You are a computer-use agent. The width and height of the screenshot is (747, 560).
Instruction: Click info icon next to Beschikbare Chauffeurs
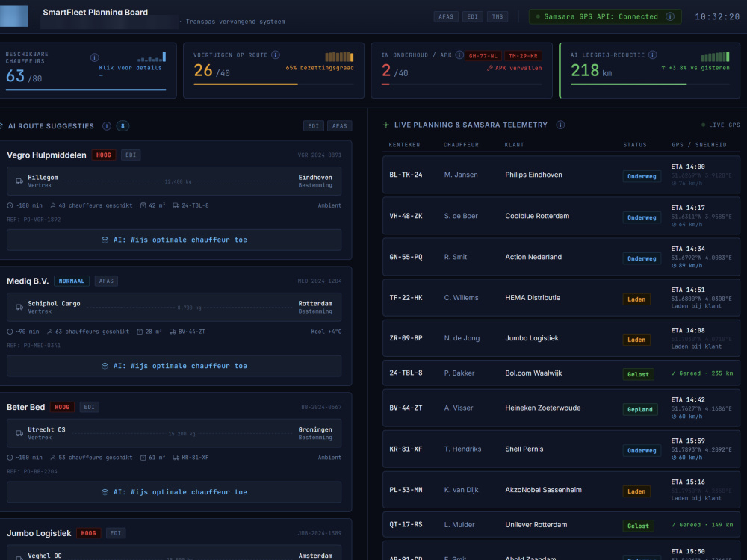tap(94, 57)
